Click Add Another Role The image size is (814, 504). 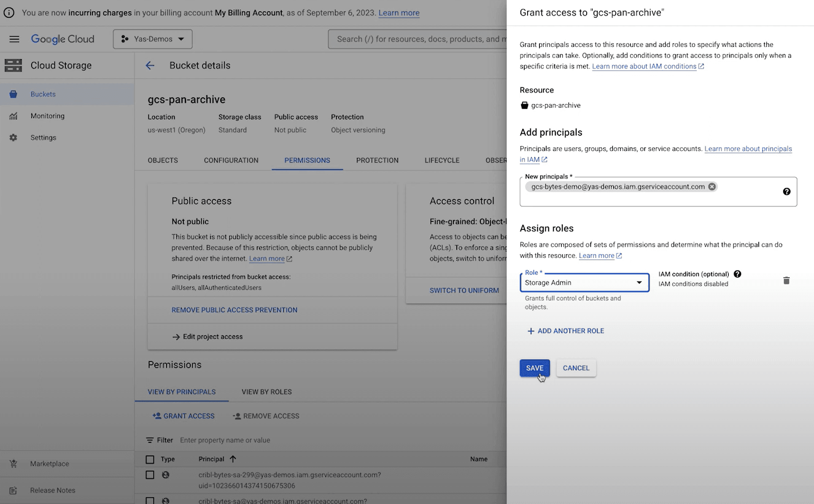point(565,331)
